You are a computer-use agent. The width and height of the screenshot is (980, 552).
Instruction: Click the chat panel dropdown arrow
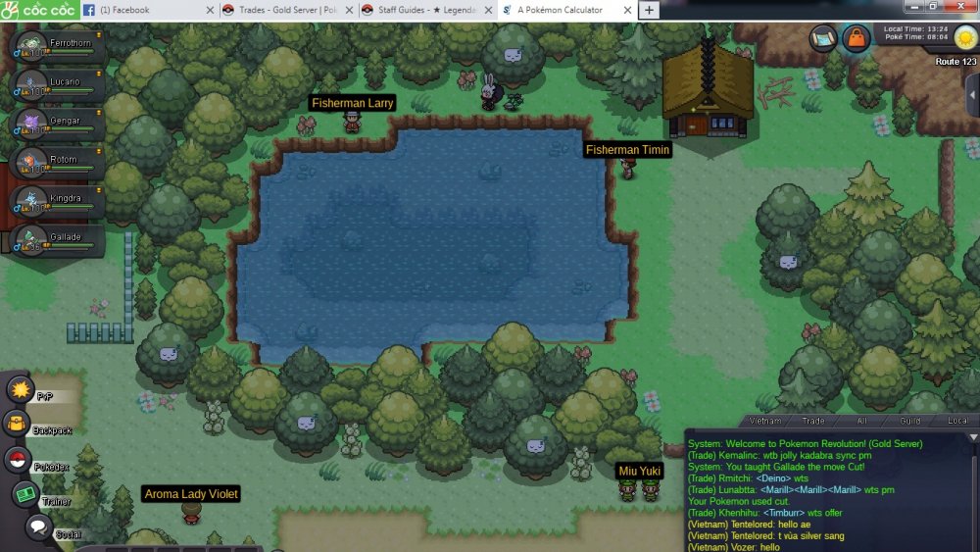pos(972,436)
